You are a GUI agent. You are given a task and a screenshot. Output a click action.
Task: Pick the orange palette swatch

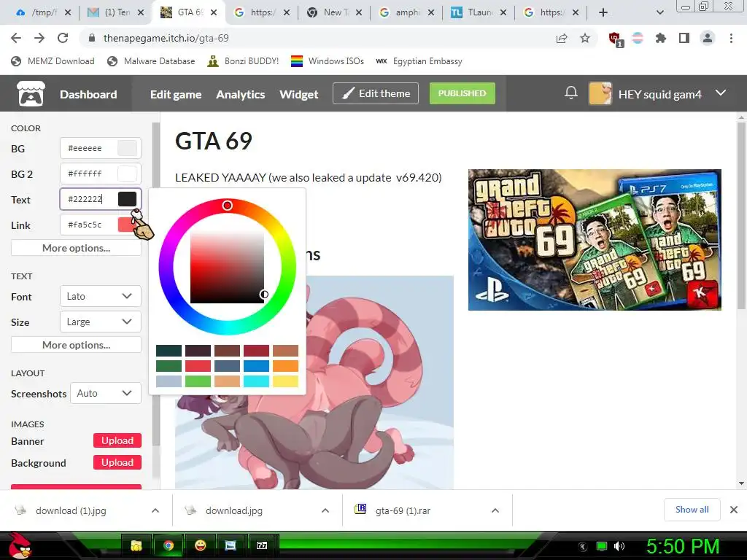click(x=285, y=366)
